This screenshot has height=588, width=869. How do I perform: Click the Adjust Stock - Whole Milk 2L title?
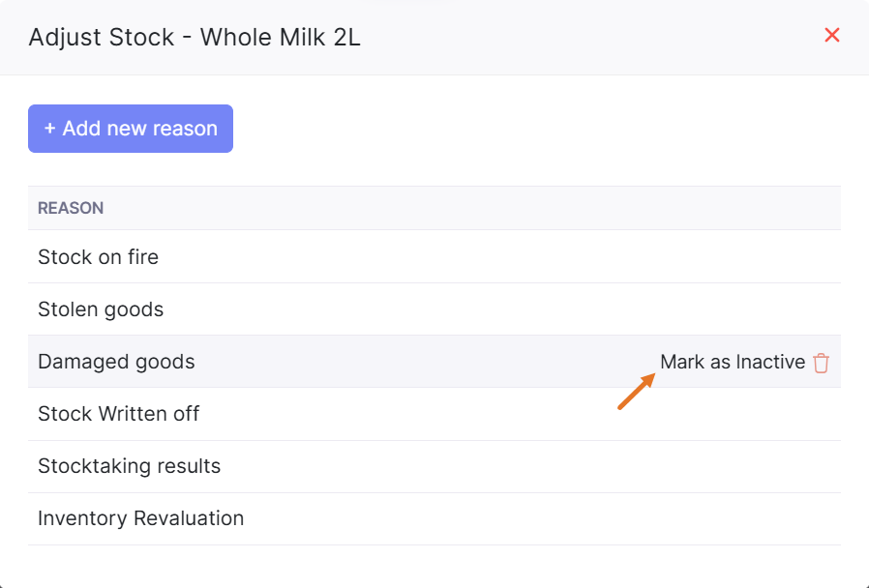195,38
